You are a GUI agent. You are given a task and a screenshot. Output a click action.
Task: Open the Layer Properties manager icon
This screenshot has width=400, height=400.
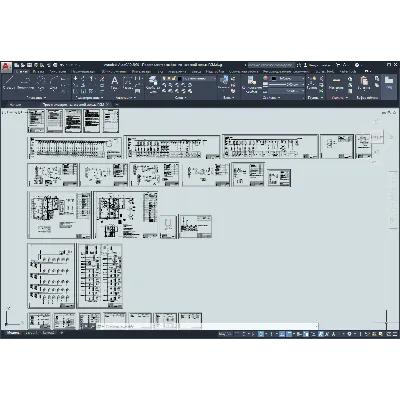[x=153, y=83]
